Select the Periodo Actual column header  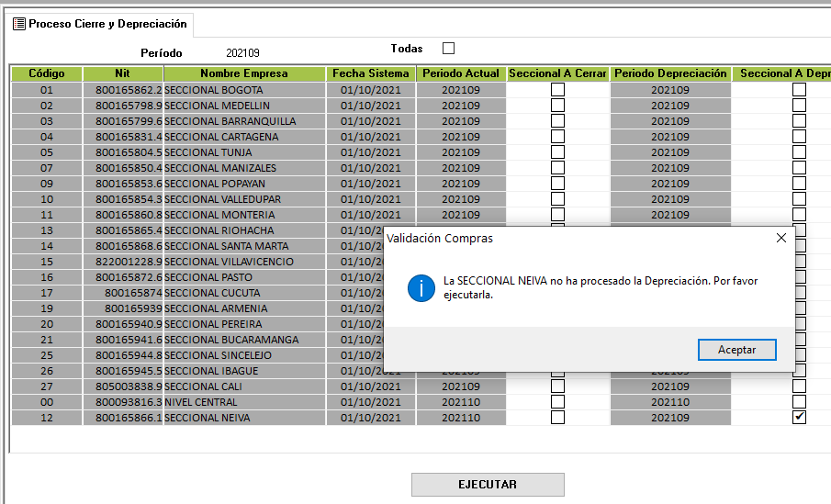[x=461, y=73]
